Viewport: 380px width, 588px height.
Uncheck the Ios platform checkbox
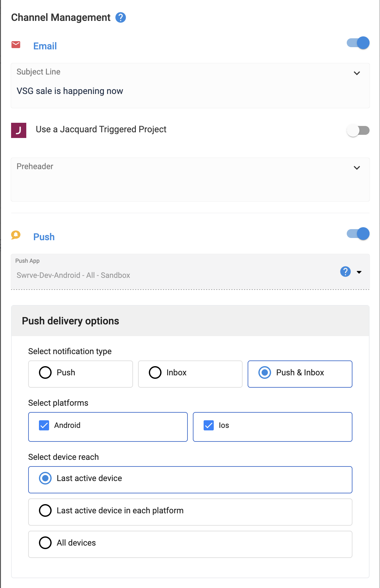(209, 425)
